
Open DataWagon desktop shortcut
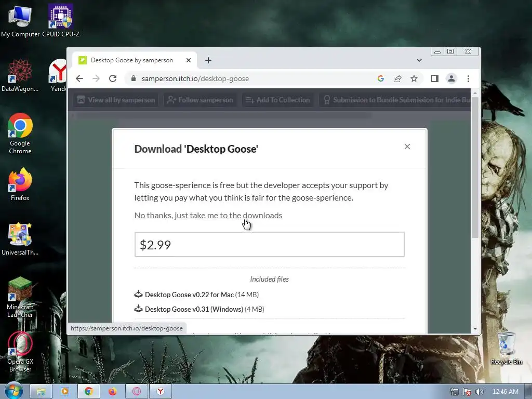(20, 76)
